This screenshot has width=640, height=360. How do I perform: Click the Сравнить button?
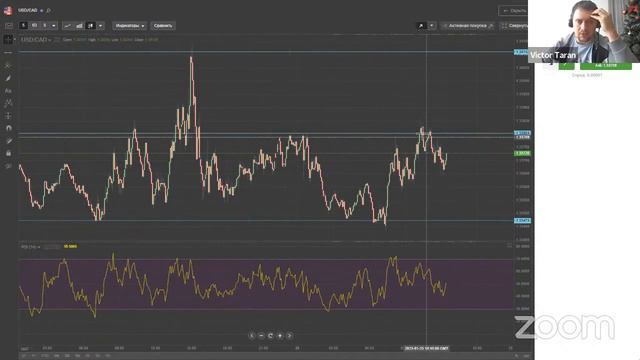tap(163, 26)
